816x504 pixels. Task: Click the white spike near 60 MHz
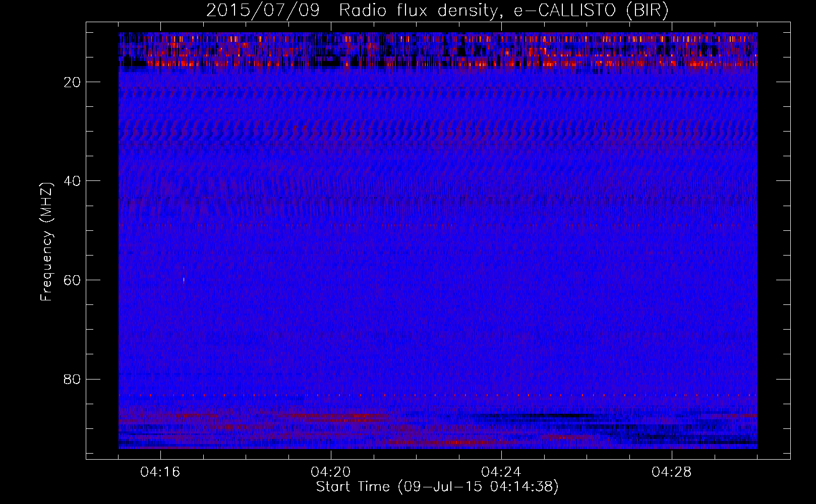pyautogui.click(x=184, y=279)
